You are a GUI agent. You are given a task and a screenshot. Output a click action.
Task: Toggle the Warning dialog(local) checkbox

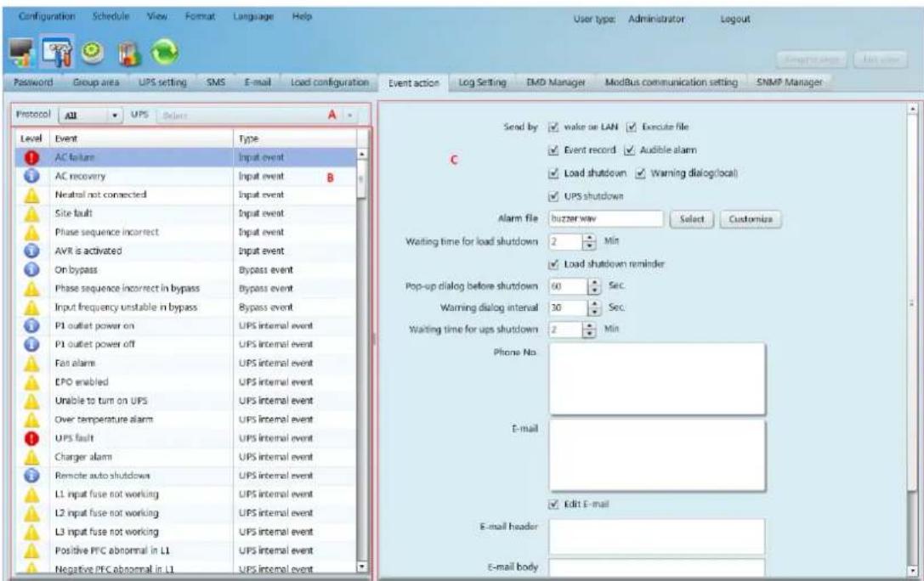click(x=641, y=173)
